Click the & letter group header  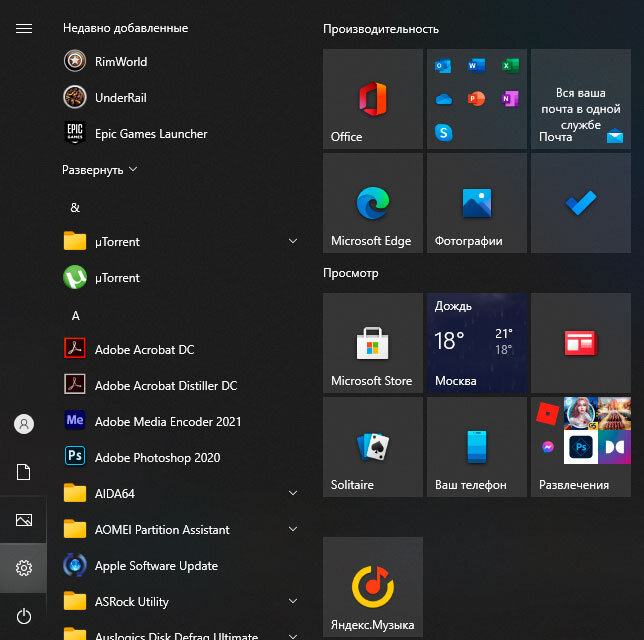point(75,207)
